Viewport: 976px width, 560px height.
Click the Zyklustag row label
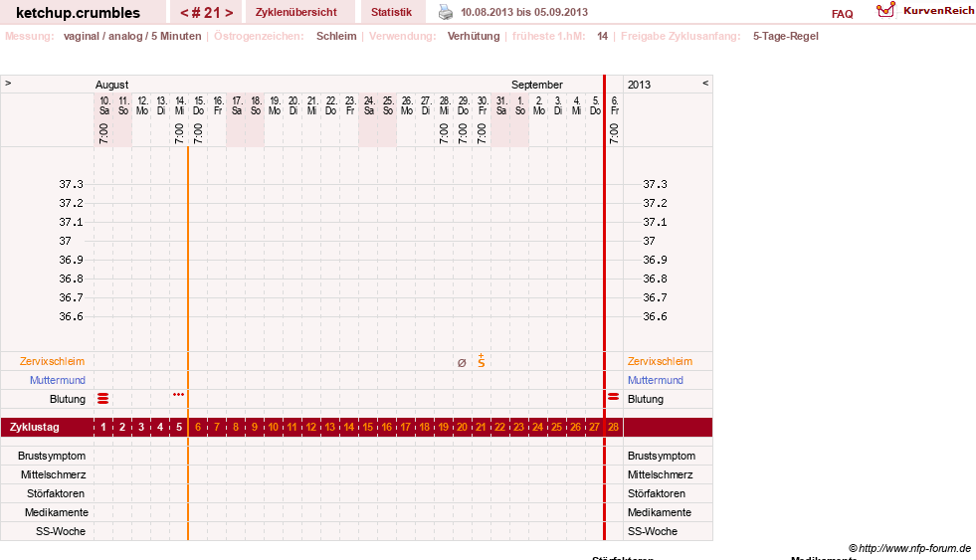(34, 428)
